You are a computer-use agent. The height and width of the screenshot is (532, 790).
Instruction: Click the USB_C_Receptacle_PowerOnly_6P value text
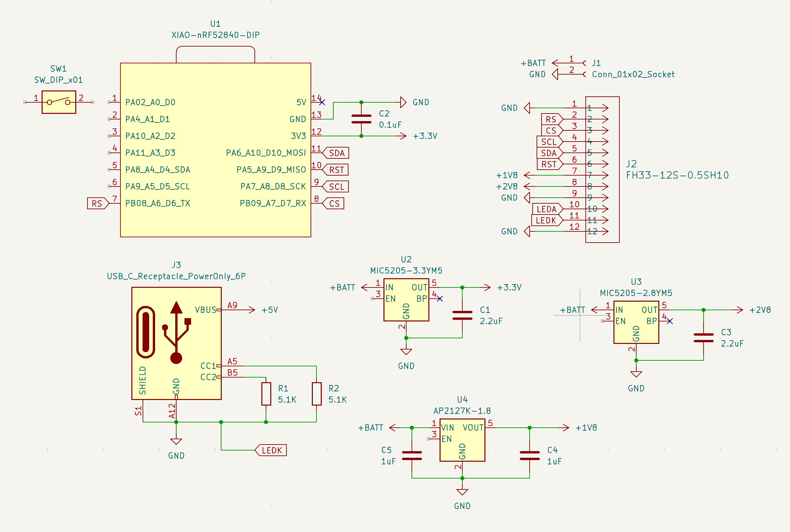[176, 276]
